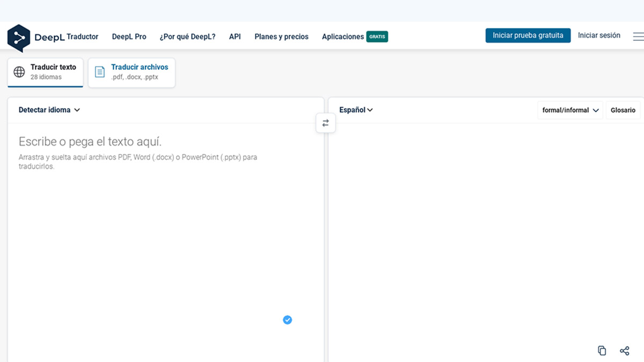644x362 pixels.
Task: Select the Traducir texto tab
Action: [x=46, y=72]
